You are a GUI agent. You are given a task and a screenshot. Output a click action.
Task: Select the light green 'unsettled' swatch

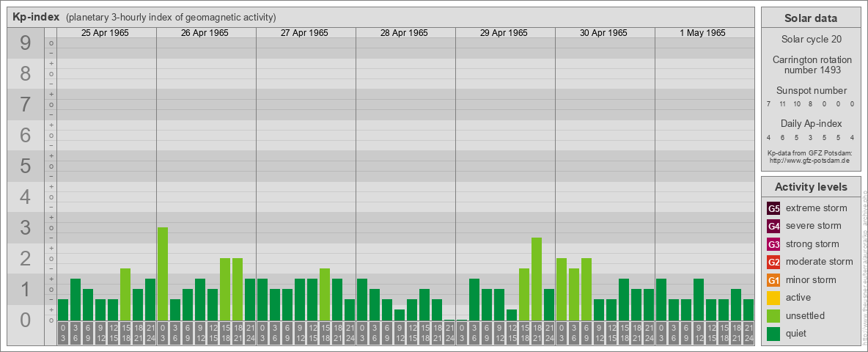coord(773,316)
